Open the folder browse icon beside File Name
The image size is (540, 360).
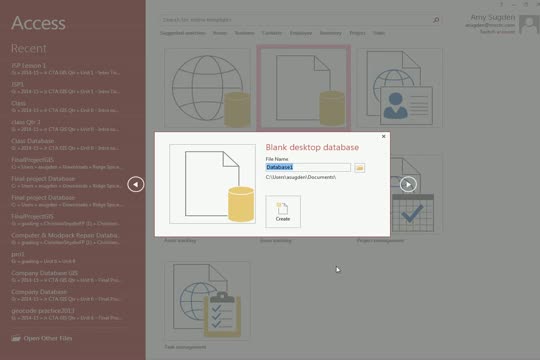[x=360, y=168]
